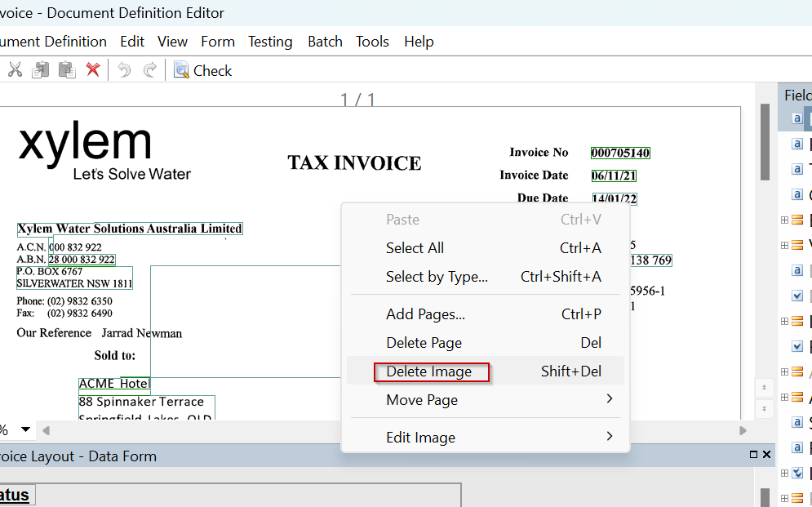Screen dimensions: 812x507
Task: Click the upper checkbox field icon in Fields panel
Action: (797, 296)
